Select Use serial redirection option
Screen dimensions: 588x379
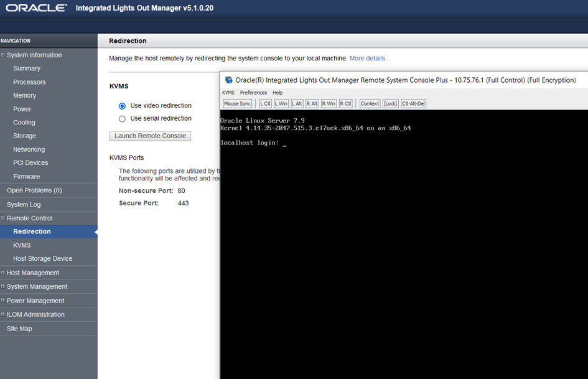tap(123, 119)
